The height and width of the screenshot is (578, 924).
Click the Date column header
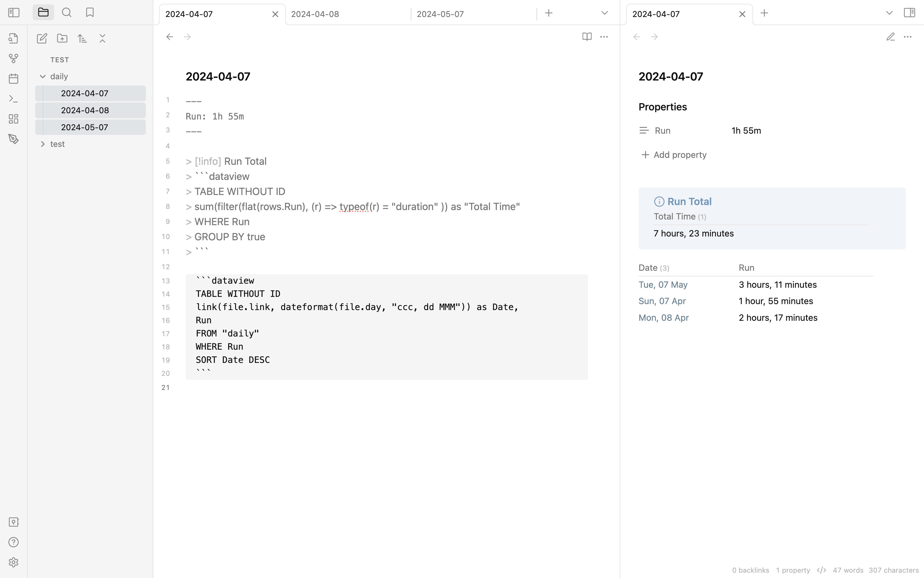(648, 268)
